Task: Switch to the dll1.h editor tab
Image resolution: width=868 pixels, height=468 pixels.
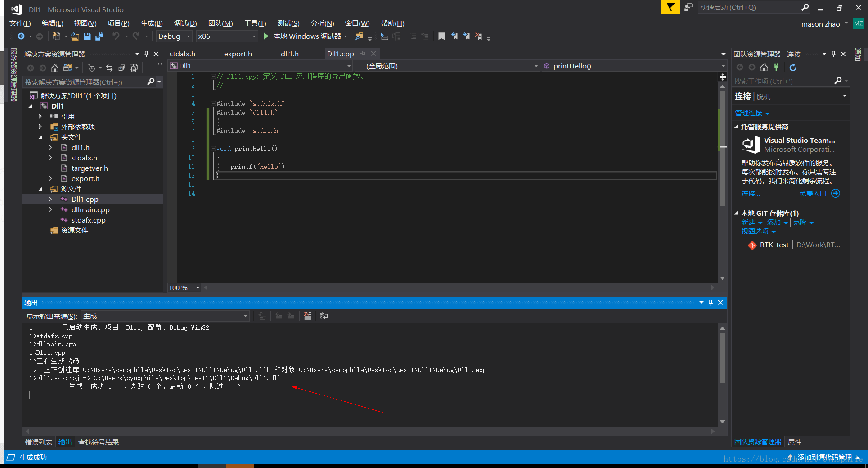Action: pos(290,54)
